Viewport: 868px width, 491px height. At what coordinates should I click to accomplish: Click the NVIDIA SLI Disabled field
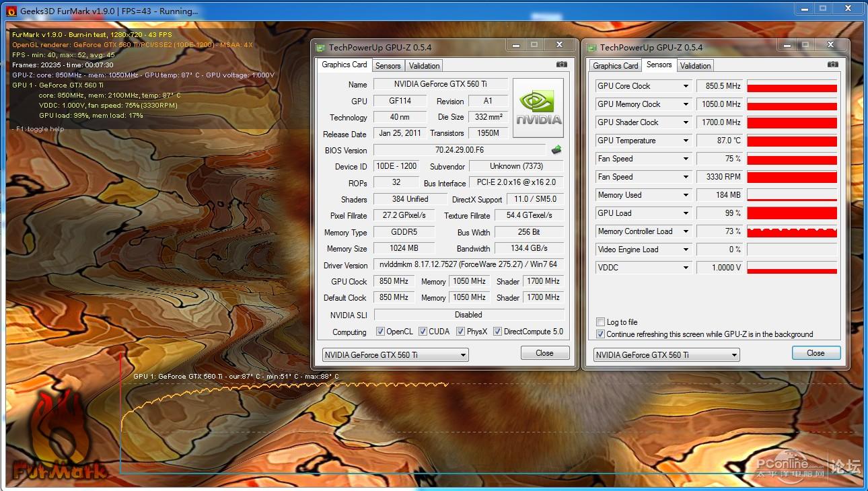coord(468,314)
